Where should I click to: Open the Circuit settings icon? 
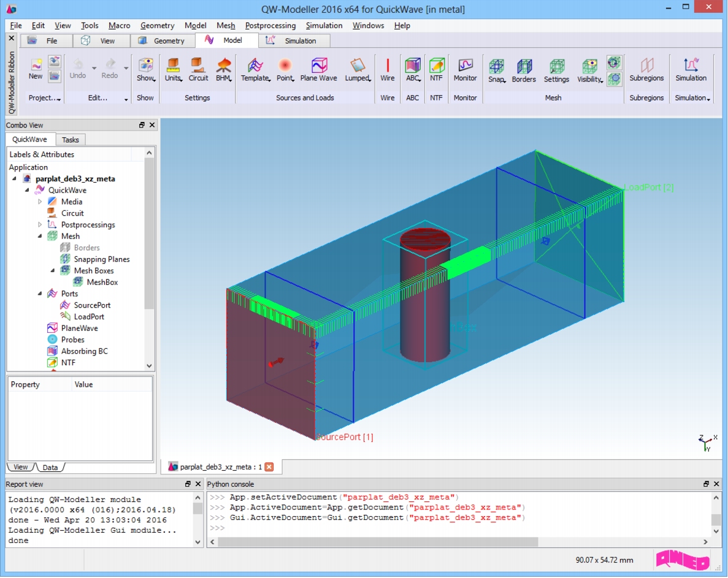pos(198,66)
